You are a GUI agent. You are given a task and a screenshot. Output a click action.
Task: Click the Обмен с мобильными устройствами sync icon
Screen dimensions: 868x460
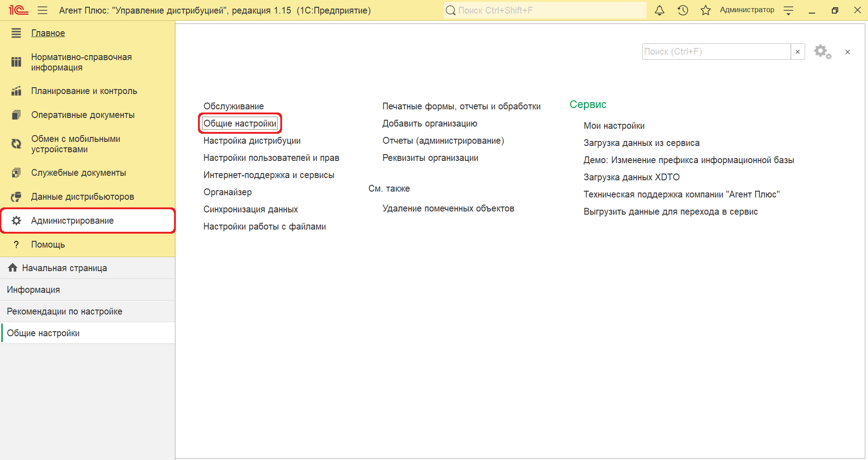[x=16, y=144]
